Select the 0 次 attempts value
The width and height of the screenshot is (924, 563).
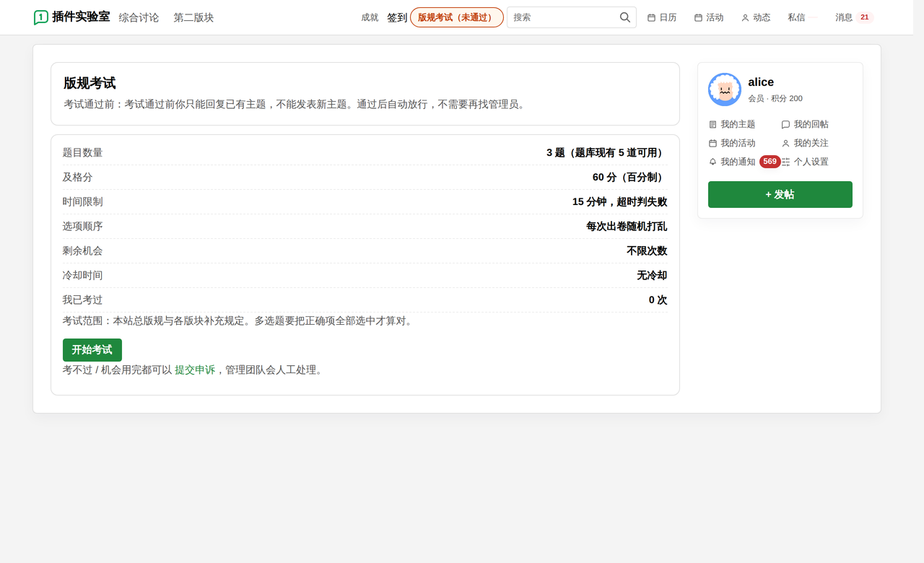tap(658, 300)
